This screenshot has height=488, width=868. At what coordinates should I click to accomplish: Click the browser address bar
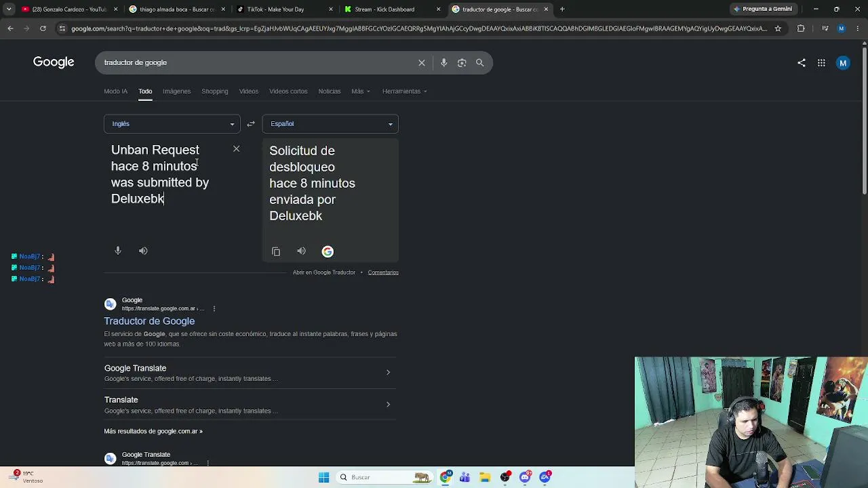(x=419, y=28)
